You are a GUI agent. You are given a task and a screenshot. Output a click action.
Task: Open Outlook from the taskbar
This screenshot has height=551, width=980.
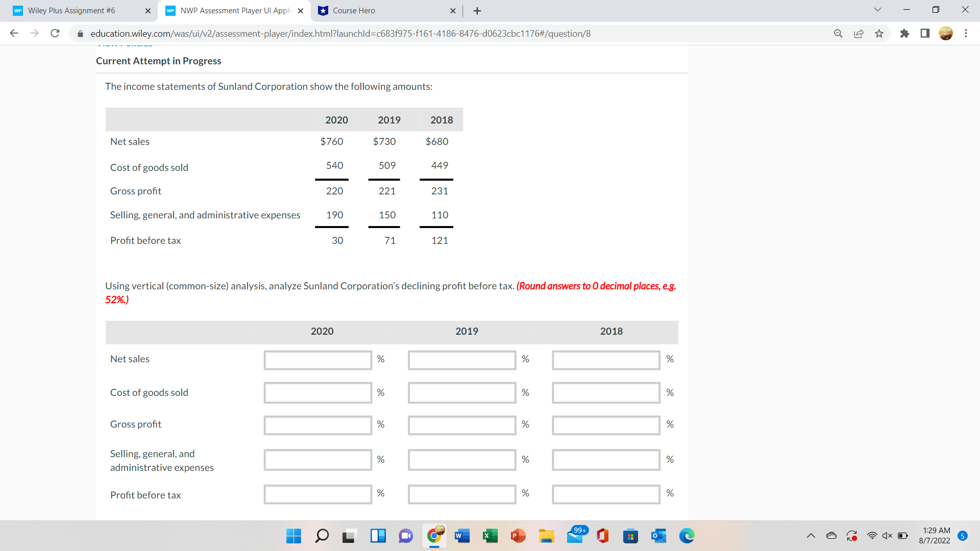(658, 536)
